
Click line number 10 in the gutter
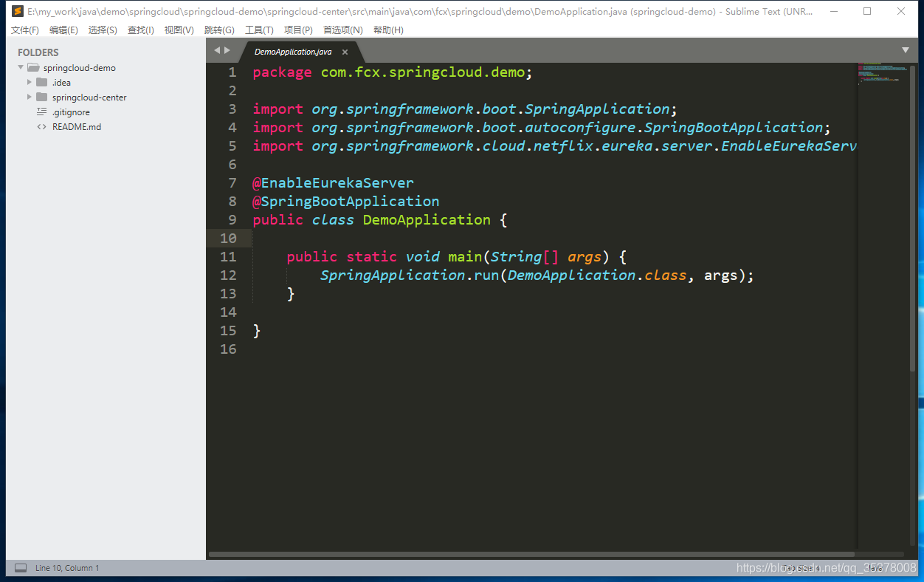click(228, 239)
